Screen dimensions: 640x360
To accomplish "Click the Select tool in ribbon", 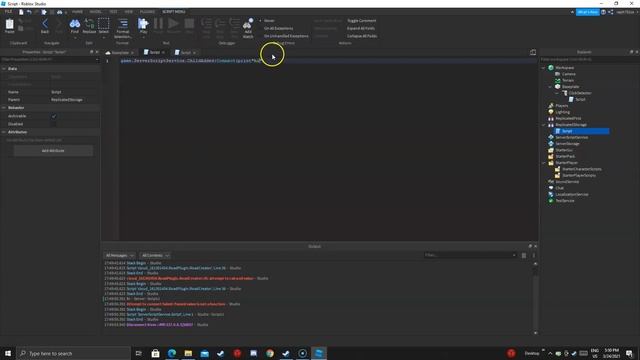I will coord(104,25).
